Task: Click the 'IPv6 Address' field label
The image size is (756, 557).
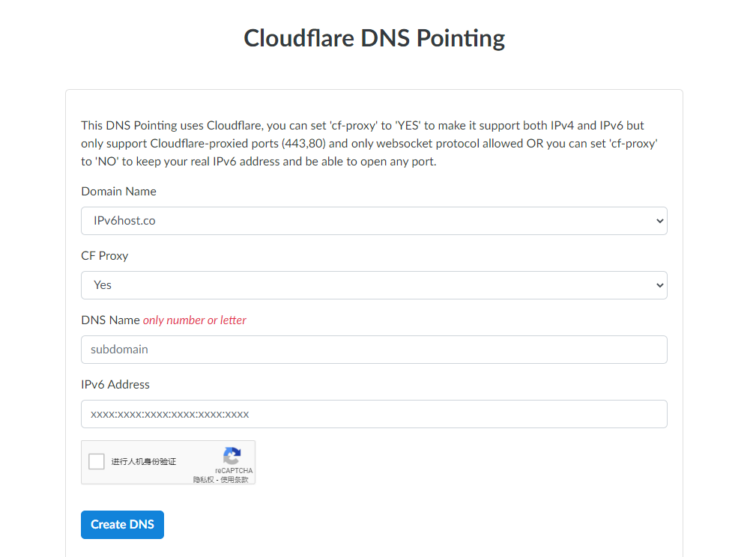Action: tap(115, 385)
